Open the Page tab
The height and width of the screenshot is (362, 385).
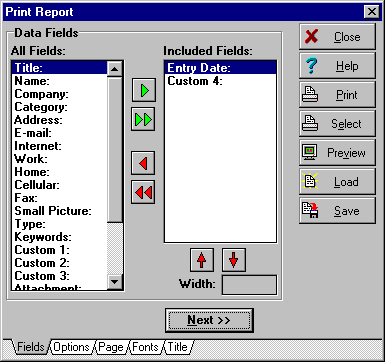coord(111,347)
